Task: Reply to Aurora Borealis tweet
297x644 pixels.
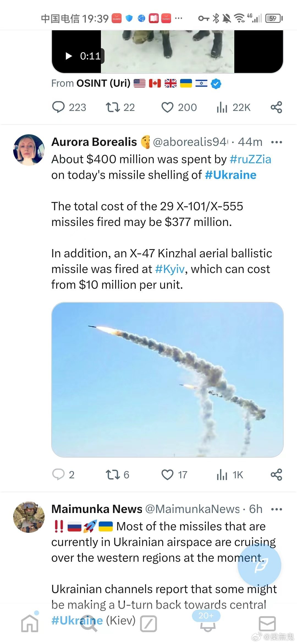Action: [58, 474]
